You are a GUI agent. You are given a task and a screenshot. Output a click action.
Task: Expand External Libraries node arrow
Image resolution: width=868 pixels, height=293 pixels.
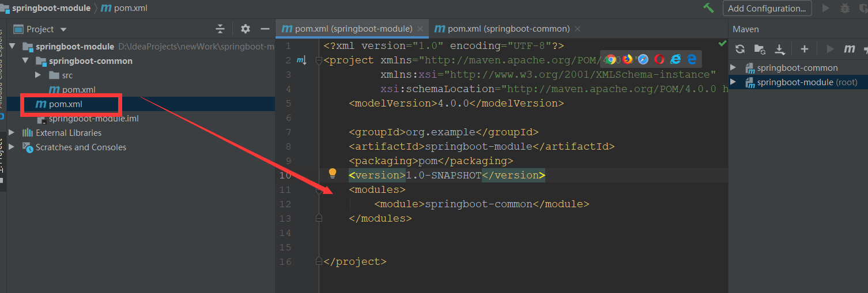pos(12,132)
